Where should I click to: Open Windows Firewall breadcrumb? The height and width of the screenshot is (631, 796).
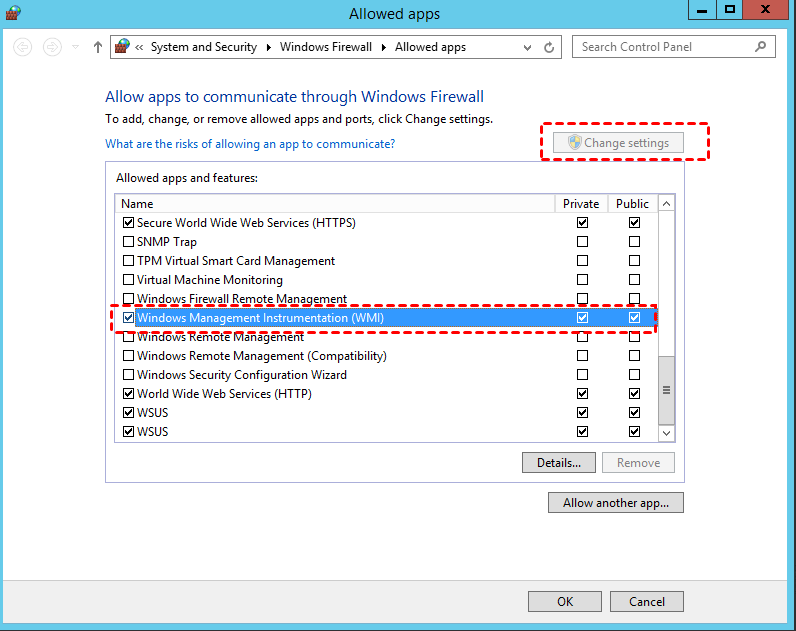pos(326,47)
